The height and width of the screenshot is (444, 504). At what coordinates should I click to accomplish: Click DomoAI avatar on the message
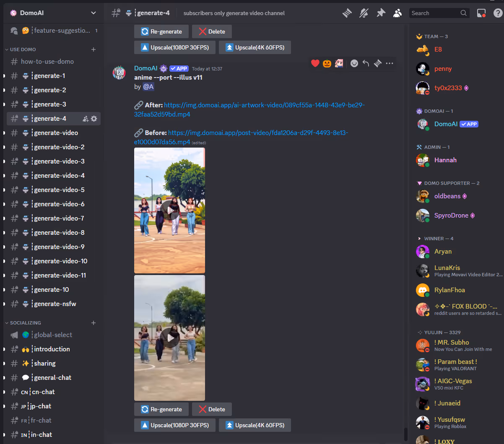pos(120,73)
